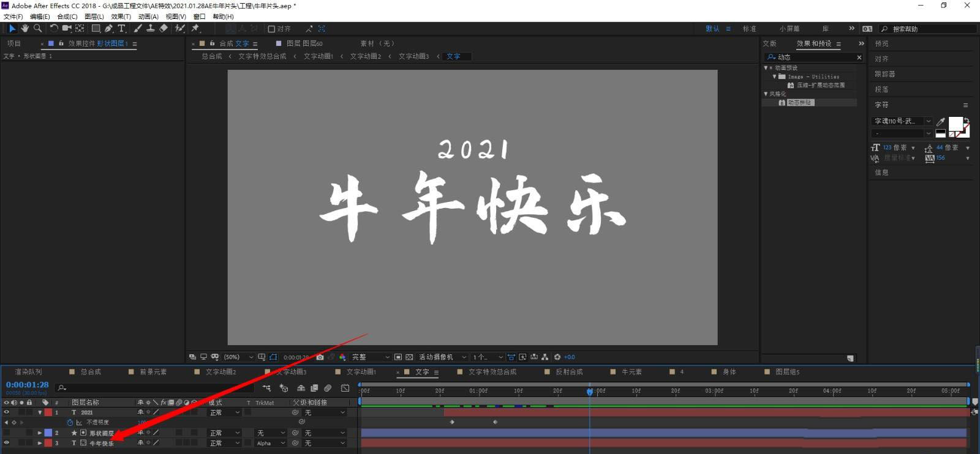Open the 合成(C) menu

tap(67, 17)
